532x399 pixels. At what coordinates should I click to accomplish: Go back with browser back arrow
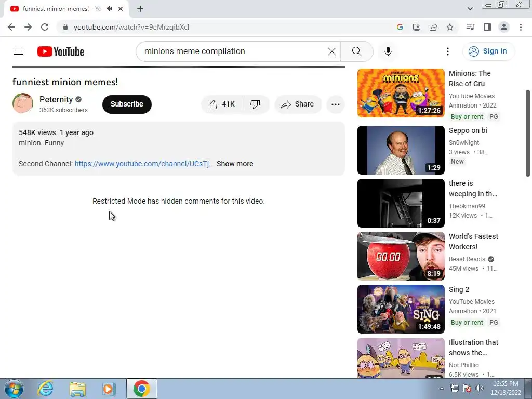click(11, 27)
